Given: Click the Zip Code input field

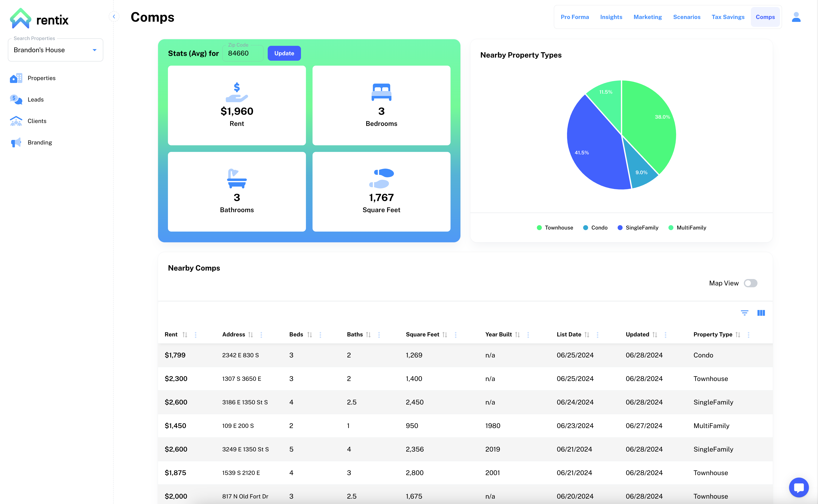Looking at the screenshot, I should 243,53.
